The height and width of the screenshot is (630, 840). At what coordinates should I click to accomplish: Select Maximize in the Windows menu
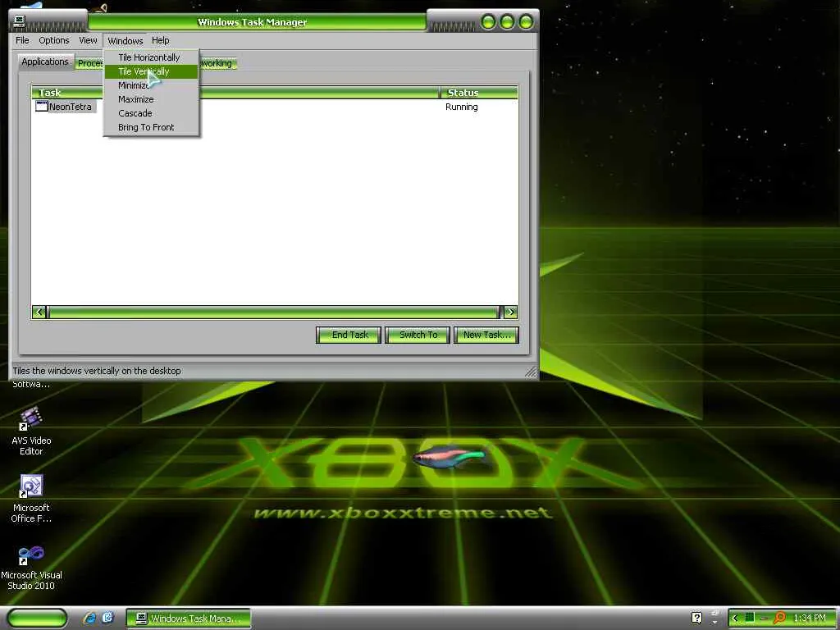[151, 99]
